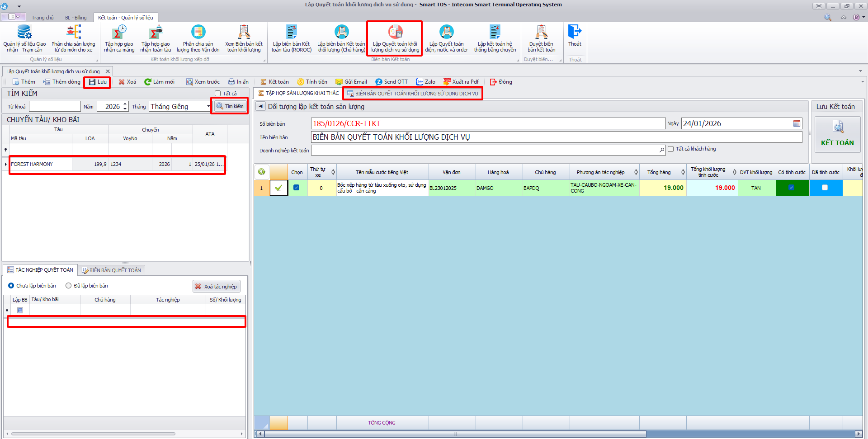Image resolution: width=868 pixels, height=439 pixels.
Task: Switch to Biên bản quyết toán khối lượng tab
Action: [x=412, y=94]
